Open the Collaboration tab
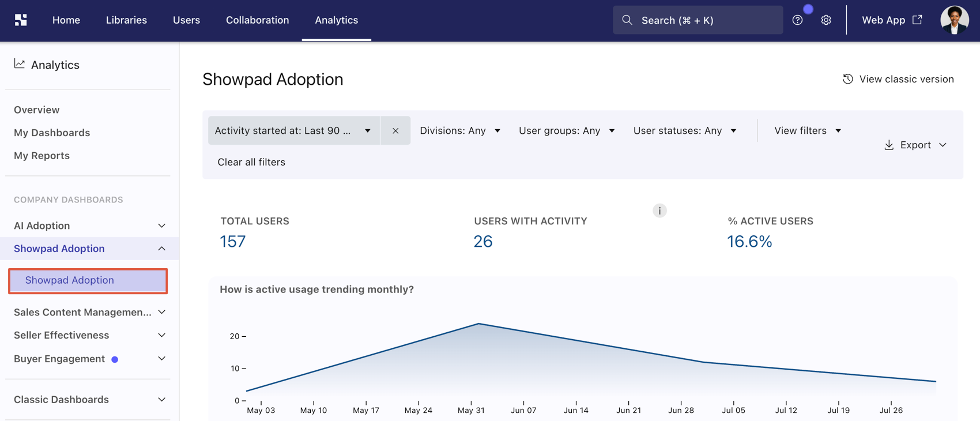980x421 pixels. 257,20
